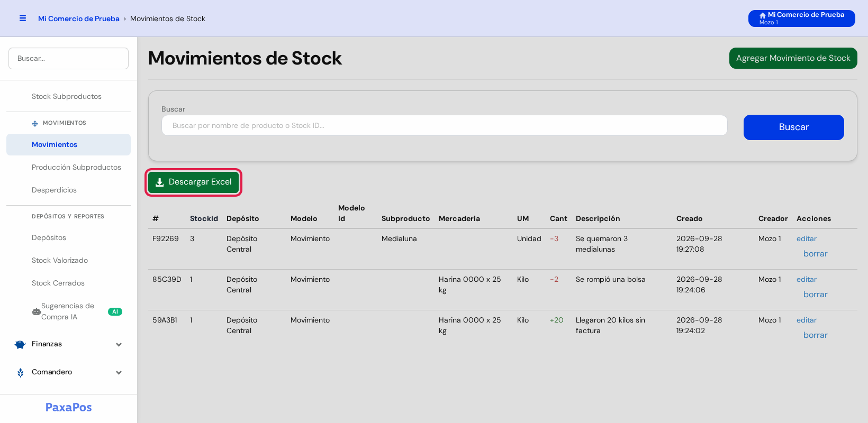Click the blue Buscar button
Image resolution: width=868 pixels, height=423 pixels.
793,127
